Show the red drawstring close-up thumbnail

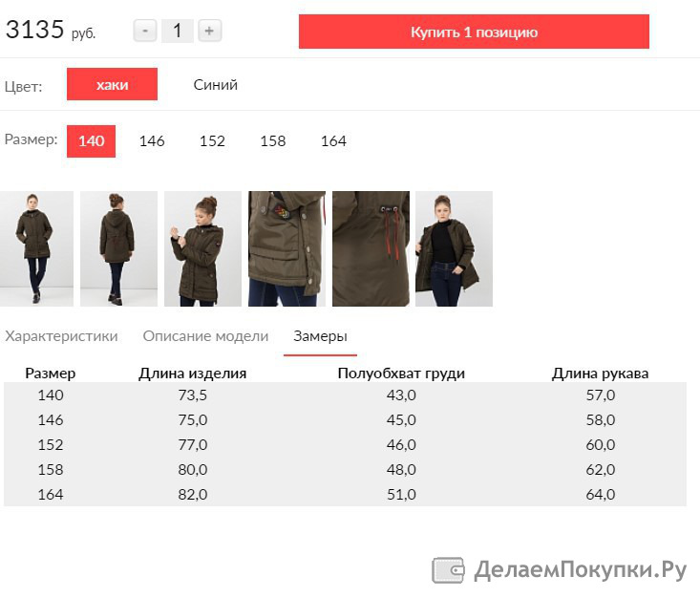coord(371,248)
